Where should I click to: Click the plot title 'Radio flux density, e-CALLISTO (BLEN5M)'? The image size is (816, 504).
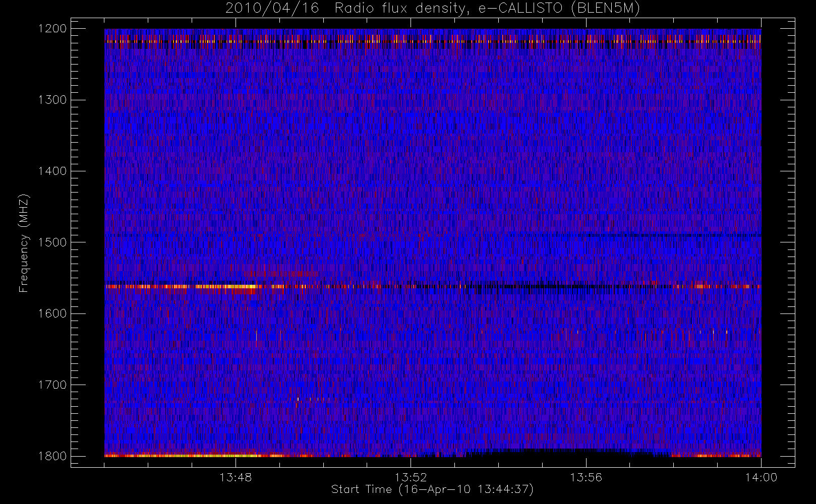[487, 9]
